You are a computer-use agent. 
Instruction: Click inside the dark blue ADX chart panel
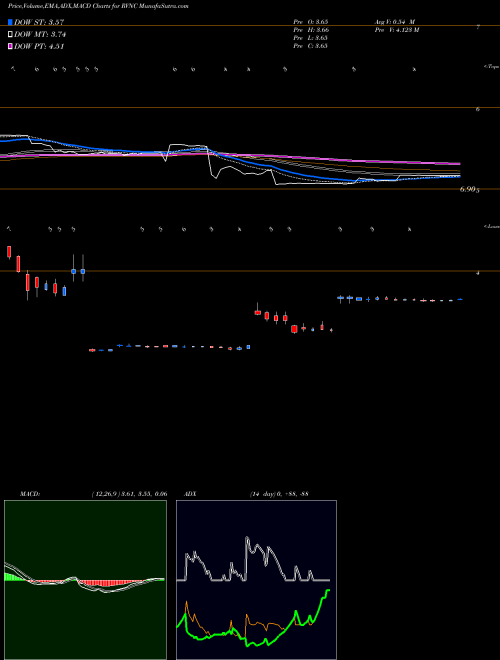(256, 580)
